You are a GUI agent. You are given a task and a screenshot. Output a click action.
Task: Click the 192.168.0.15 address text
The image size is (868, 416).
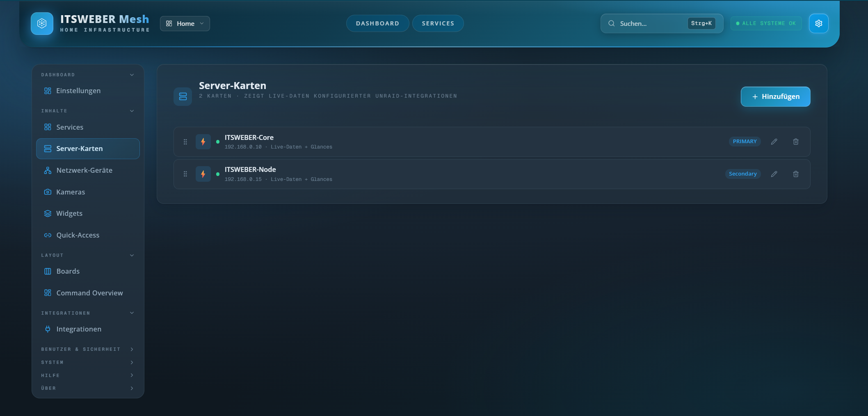pos(243,179)
